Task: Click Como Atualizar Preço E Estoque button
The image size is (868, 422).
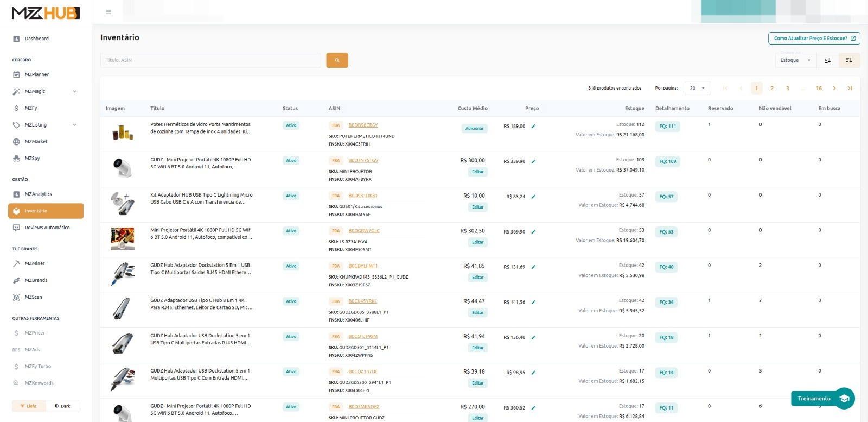Action: click(x=814, y=39)
